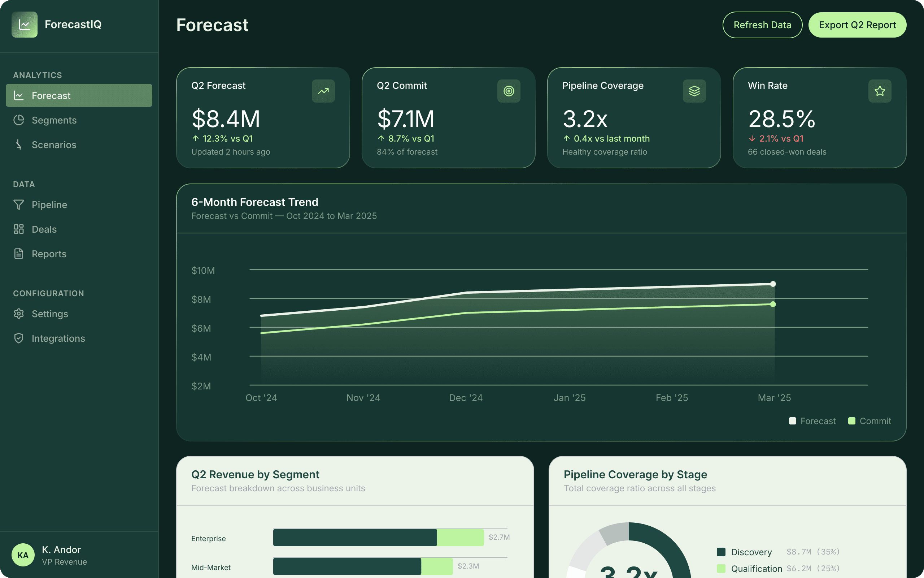Image resolution: width=924 pixels, height=578 pixels.
Task: Click the Jan '25 axis label
Action: (x=569, y=398)
